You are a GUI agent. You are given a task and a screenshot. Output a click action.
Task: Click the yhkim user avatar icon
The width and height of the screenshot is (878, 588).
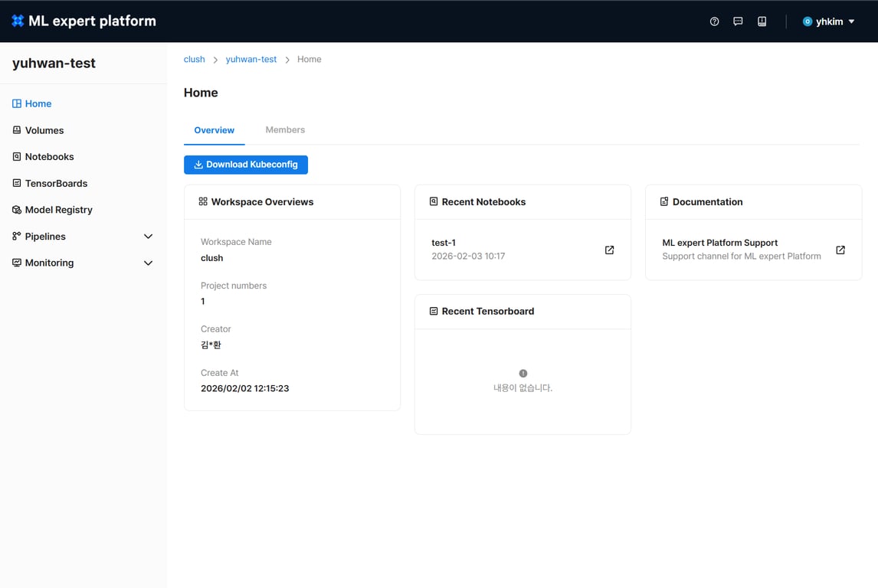[808, 21]
